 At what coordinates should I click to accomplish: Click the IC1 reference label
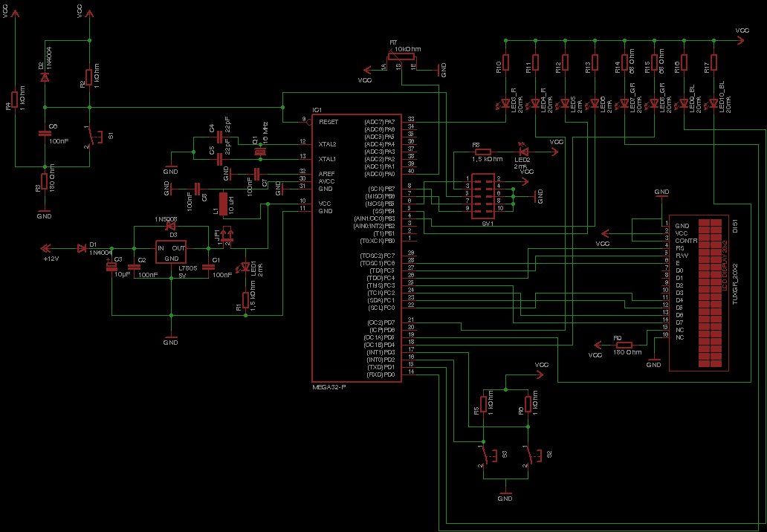click(317, 111)
